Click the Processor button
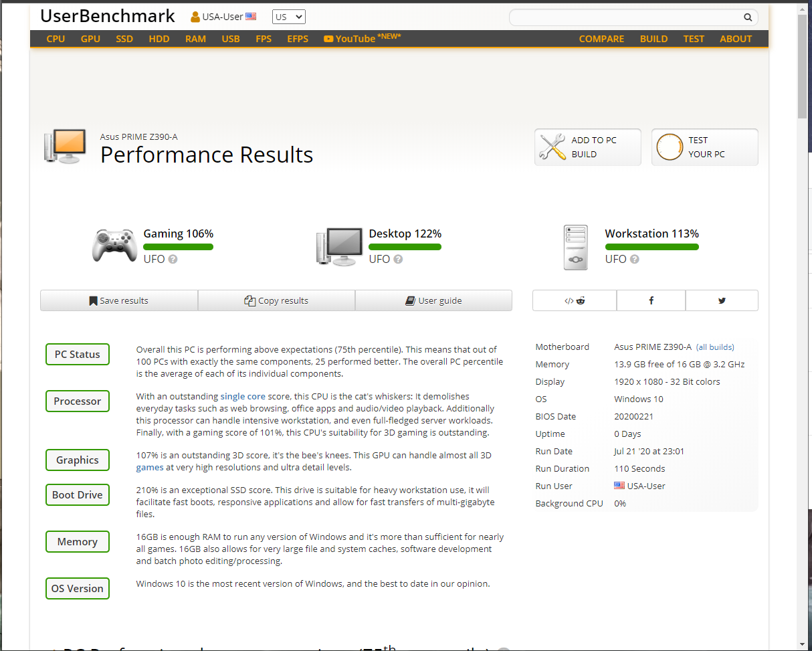Image resolution: width=812 pixels, height=651 pixels. 78,401
